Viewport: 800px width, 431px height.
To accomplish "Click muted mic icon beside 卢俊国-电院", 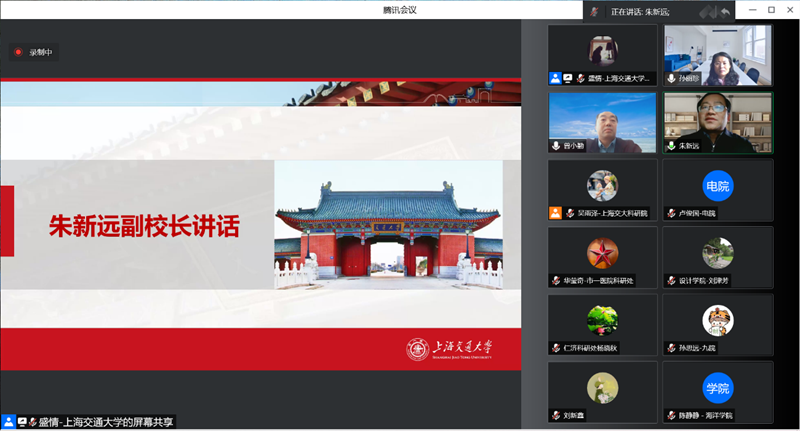I will pos(671,213).
